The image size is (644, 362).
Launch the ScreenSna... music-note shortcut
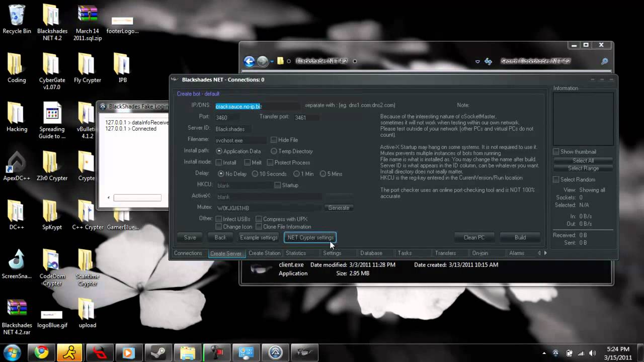pyautogui.click(x=17, y=264)
